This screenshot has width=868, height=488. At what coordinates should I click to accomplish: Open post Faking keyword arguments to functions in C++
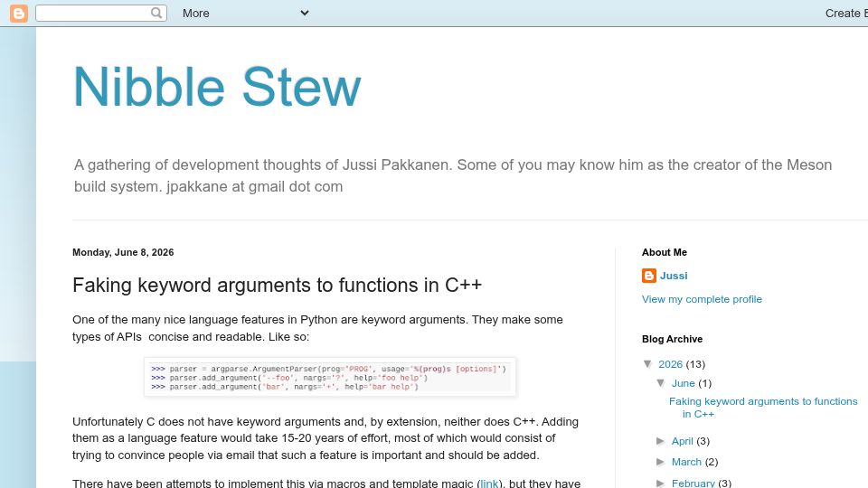(277, 285)
